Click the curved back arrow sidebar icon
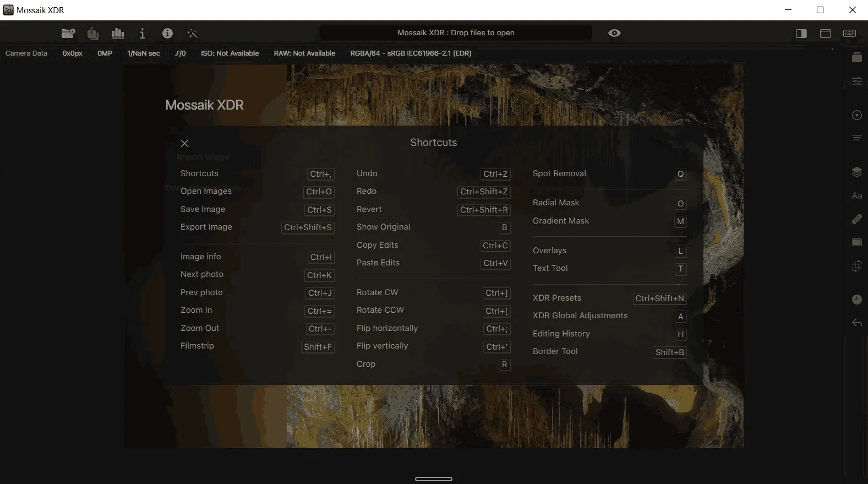Screen dimensions: 868x484 [x=857, y=323]
